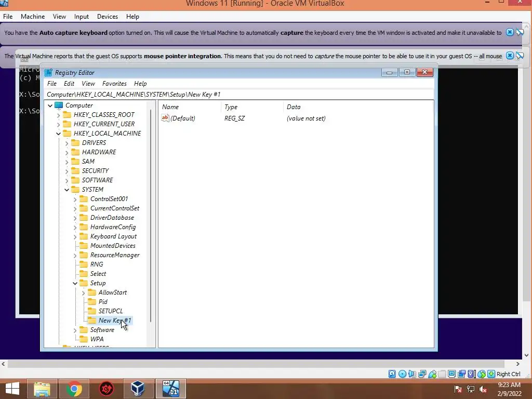Open VirtualBox Input menu
The width and height of the screenshot is (532, 399).
tap(82, 16)
